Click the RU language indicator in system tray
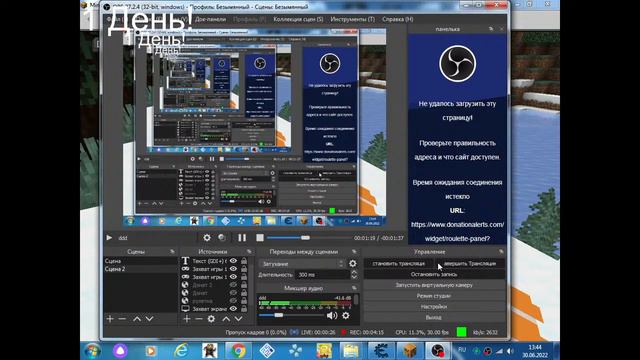The image size is (640, 360). (x=462, y=350)
